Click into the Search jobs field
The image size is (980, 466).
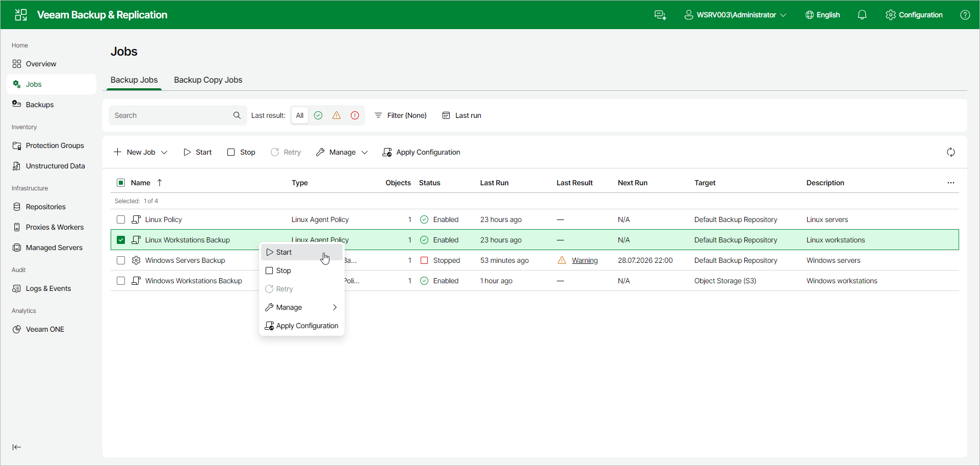tap(178, 115)
